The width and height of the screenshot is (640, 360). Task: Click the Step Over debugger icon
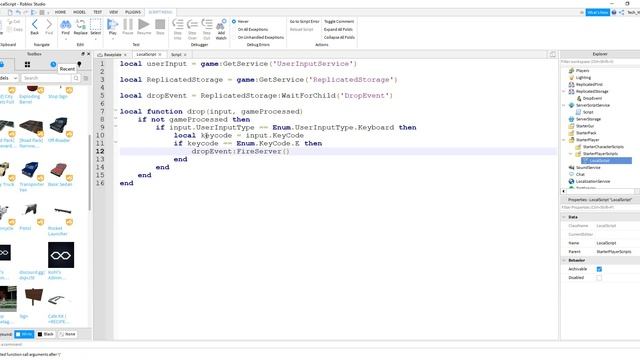[192, 24]
